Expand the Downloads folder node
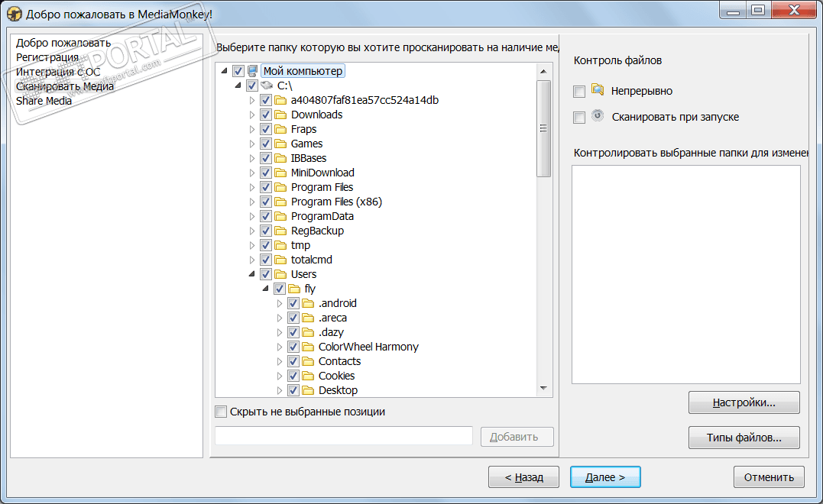The image size is (823, 504). 252,115
